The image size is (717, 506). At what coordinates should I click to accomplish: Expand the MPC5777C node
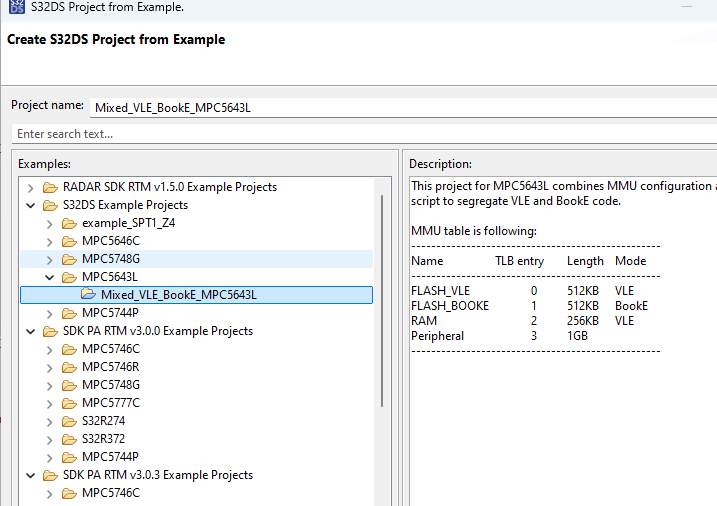coord(49,404)
